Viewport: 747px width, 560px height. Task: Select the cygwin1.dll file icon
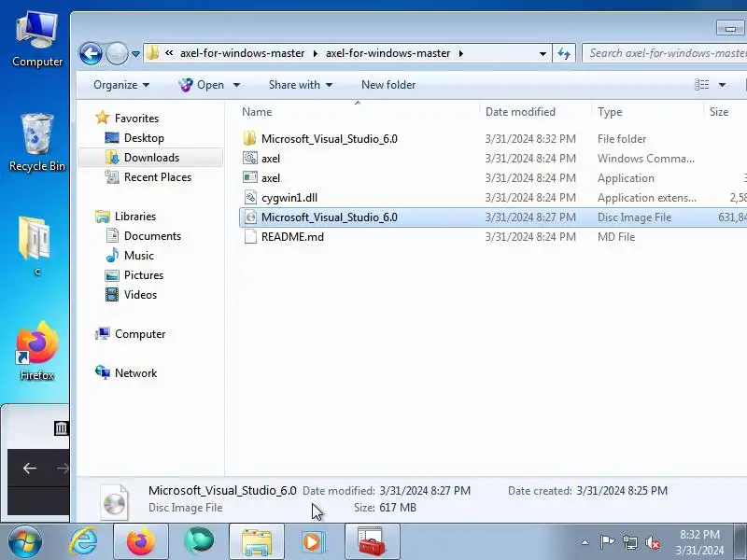pyautogui.click(x=250, y=197)
